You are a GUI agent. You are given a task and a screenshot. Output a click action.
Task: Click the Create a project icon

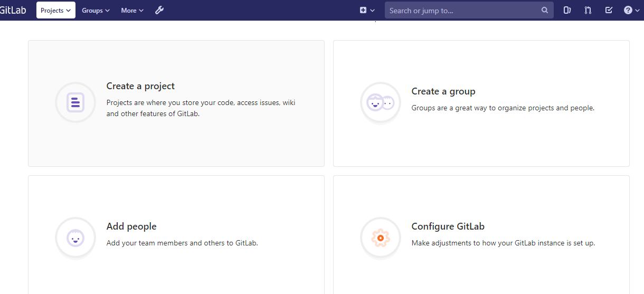coord(75,102)
